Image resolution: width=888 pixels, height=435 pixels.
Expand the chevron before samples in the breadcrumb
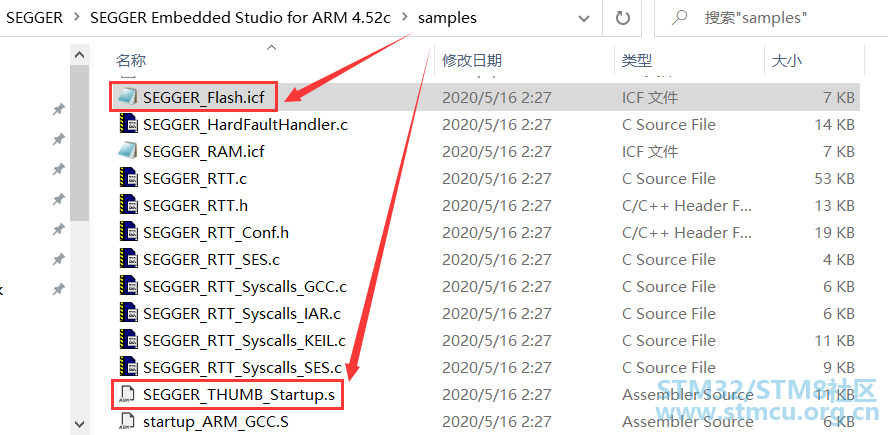404,18
